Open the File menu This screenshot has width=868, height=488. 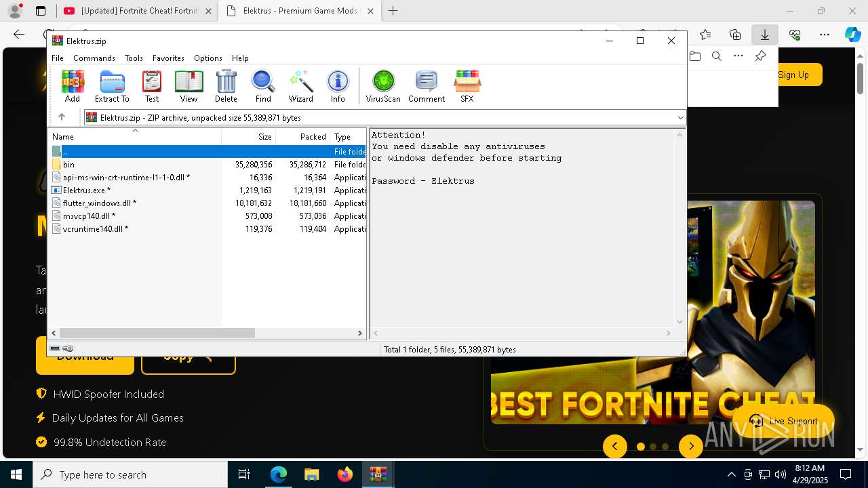click(x=58, y=58)
